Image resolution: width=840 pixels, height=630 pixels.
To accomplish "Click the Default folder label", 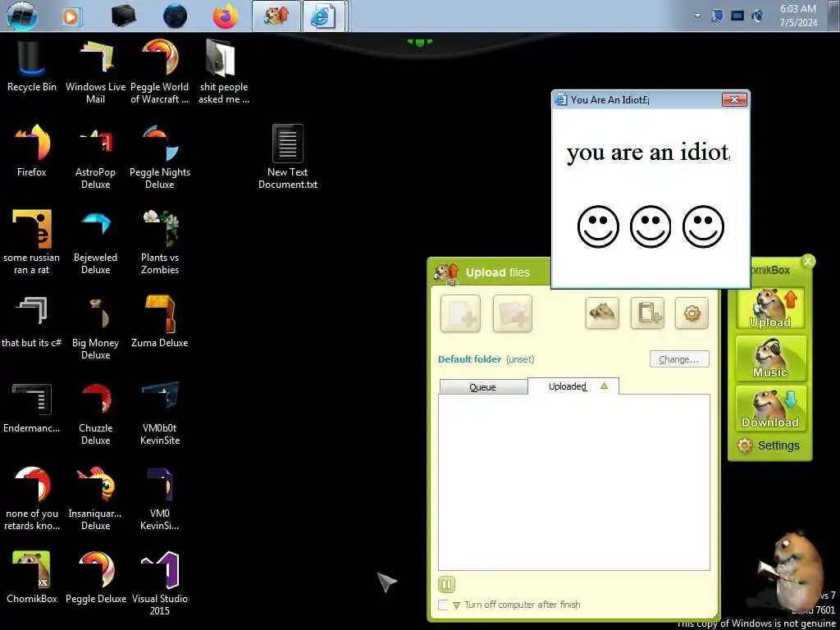I will click(470, 359).
